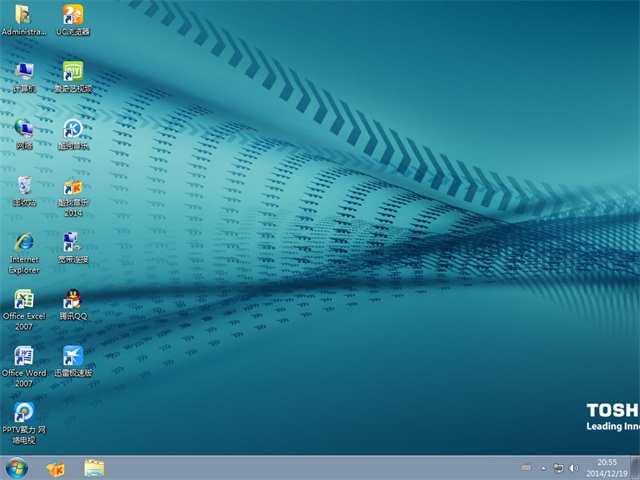The width and height of the screenshot is (640, 480).
Task: Open Windows Explorer from the taskbar
Action: 94,467
